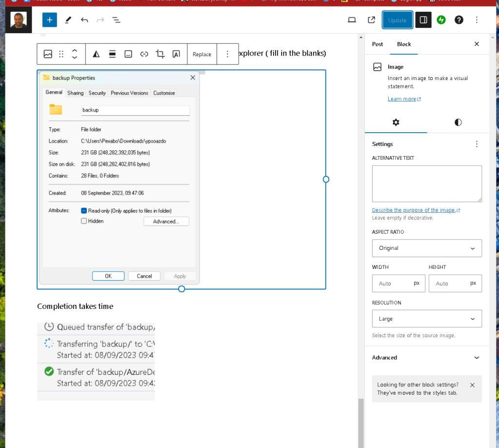499x448 pixels.
Task: Open the editor Options three-dot menu
Action: point(477,20)
